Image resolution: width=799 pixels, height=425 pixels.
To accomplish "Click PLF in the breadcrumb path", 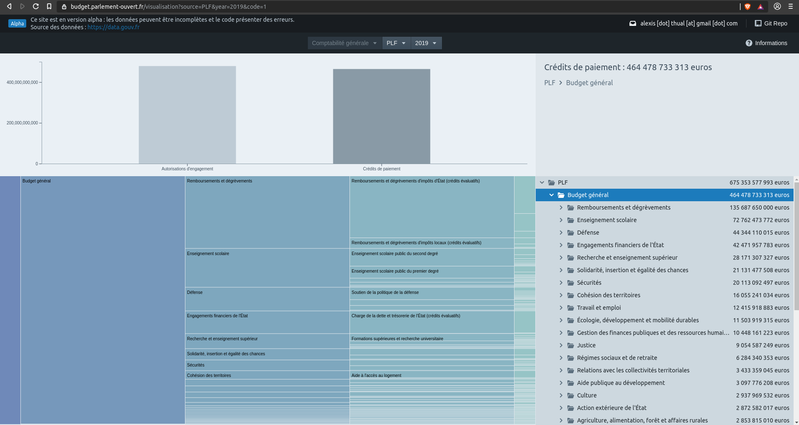I will pos(550,82).
